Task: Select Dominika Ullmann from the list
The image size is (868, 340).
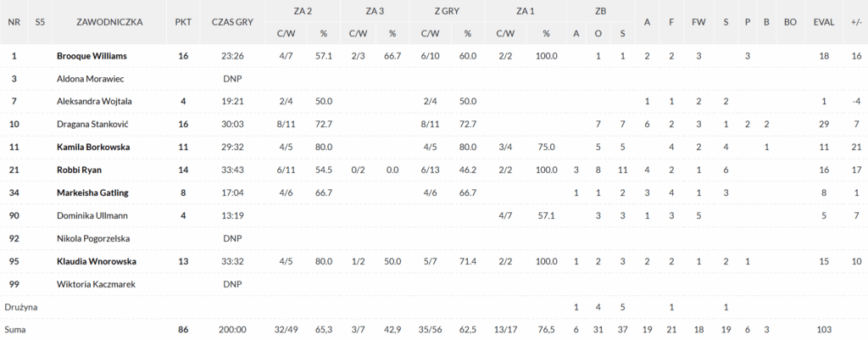Action: click(x=92, y=215)
